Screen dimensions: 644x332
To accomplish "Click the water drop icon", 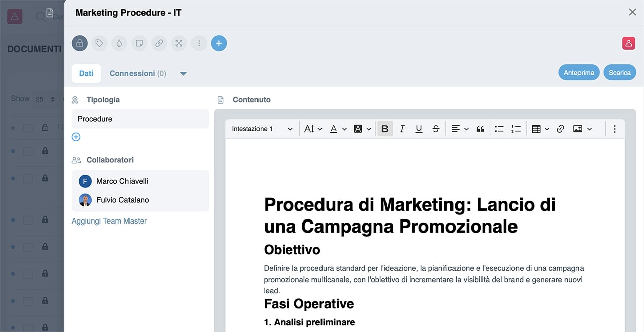I will (x=119, y=43).
